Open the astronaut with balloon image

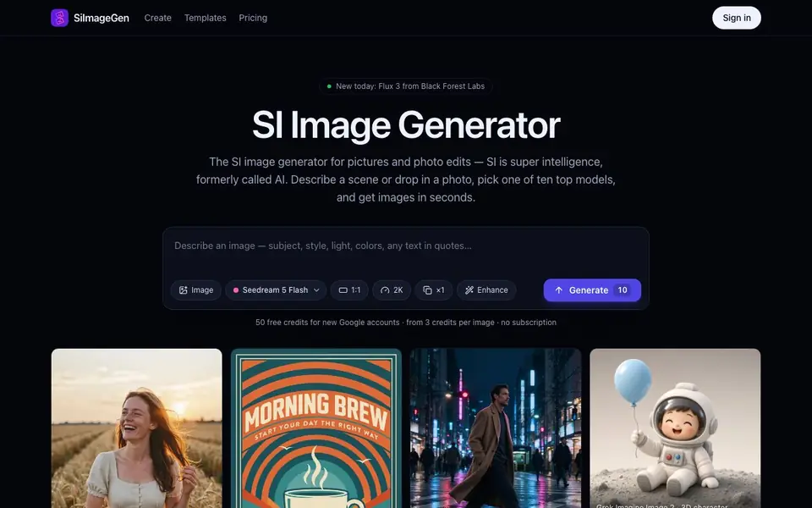675,428
